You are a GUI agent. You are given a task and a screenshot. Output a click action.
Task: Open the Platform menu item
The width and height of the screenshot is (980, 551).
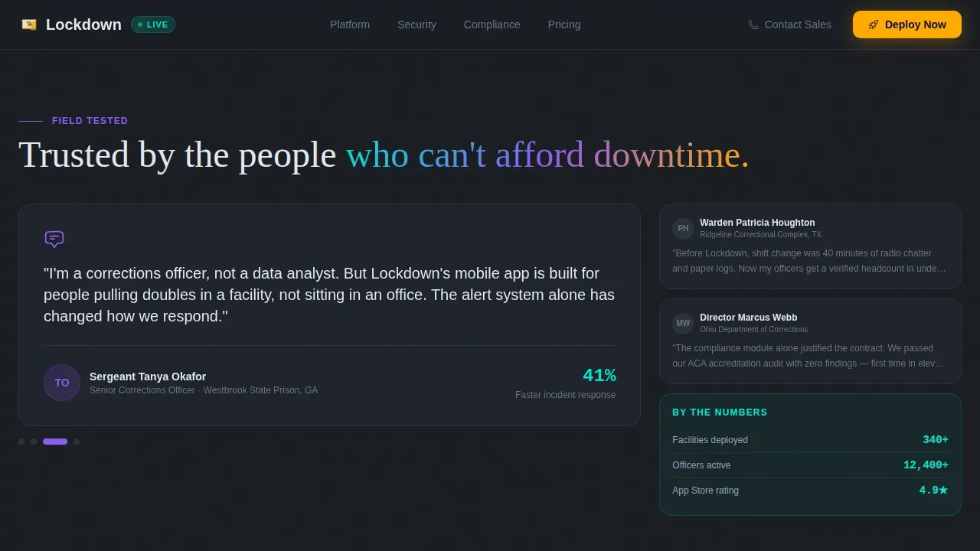[350, 24]
